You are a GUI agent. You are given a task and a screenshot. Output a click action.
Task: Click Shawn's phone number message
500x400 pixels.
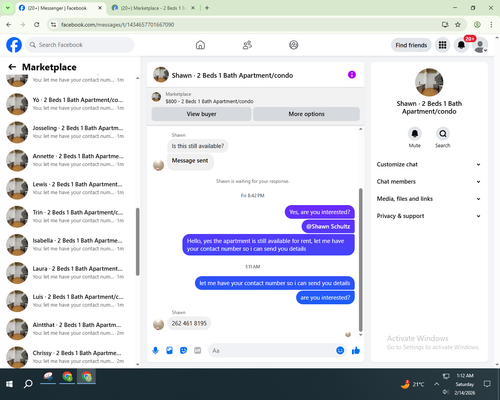pos(189,323)
